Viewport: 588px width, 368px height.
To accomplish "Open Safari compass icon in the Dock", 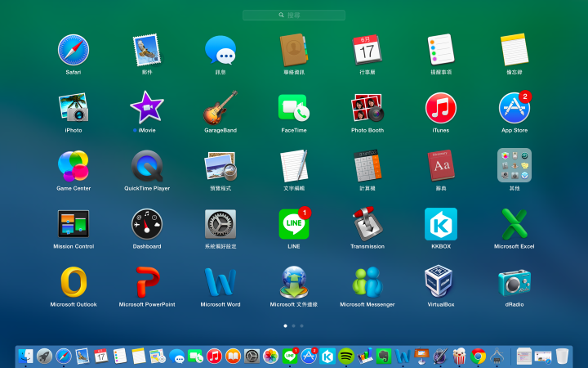I will 64,356.
